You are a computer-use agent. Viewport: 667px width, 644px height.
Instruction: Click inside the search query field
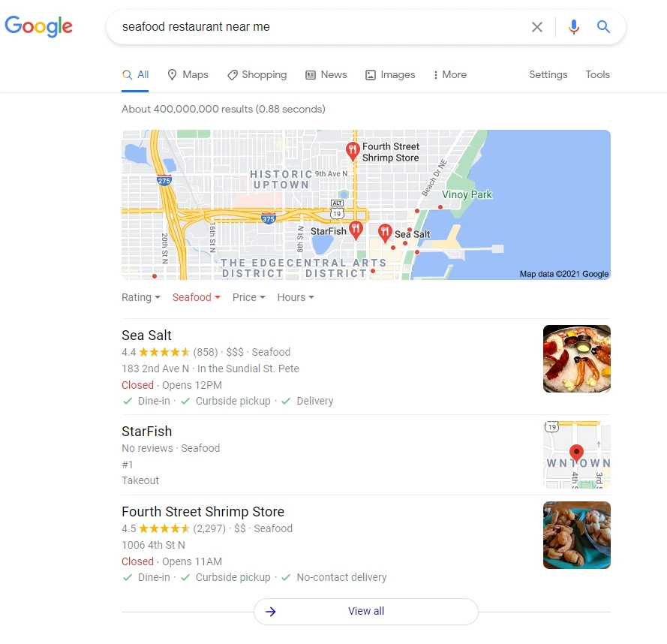pyautogui.click(x=315, y=27)
